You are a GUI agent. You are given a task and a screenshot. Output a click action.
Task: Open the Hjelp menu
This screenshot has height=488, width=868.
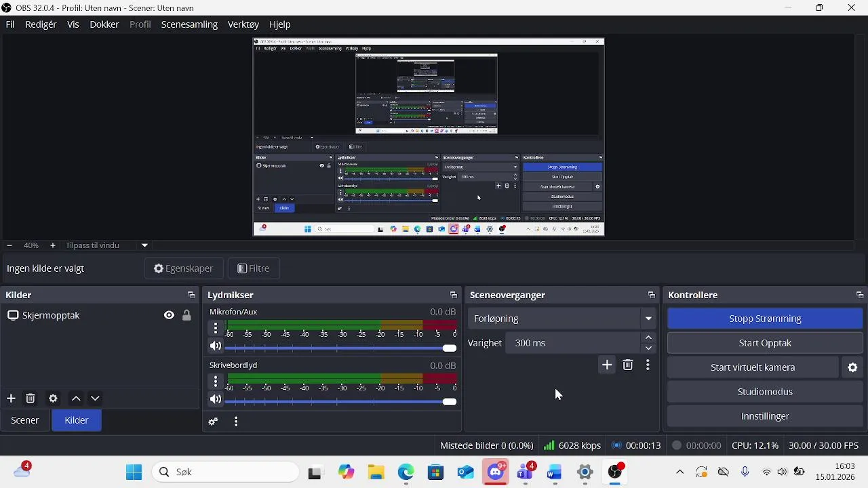pos(280,24)
